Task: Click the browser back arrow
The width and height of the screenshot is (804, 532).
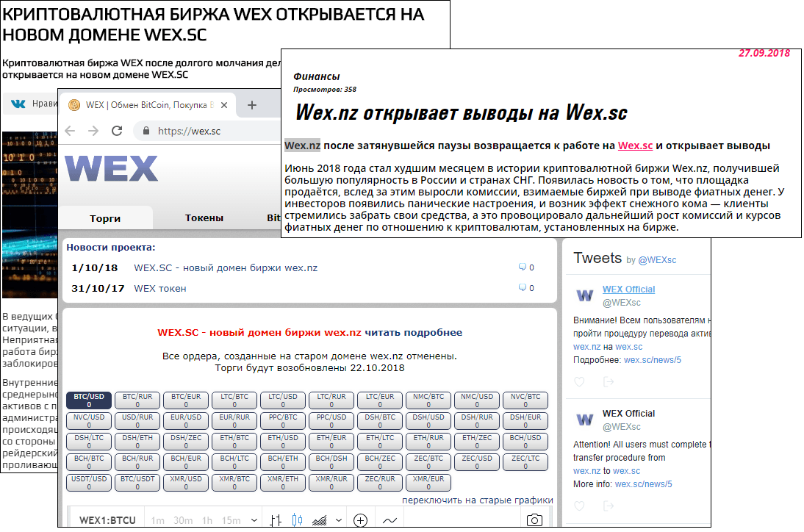Action: coord(71,131)
